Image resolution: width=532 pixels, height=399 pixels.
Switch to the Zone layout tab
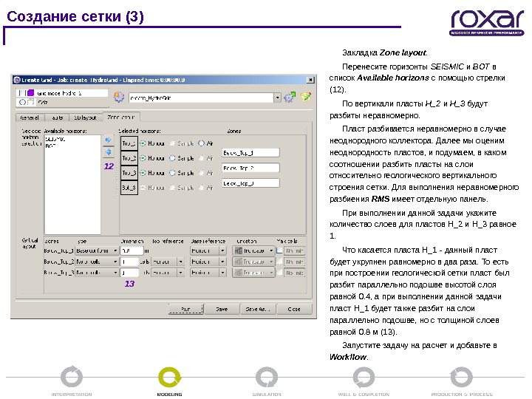[x=121, y=117]
